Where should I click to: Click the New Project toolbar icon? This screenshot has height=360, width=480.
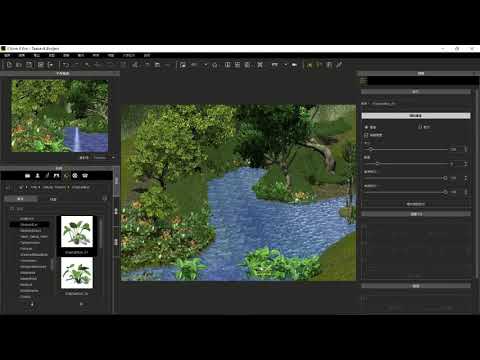tap(9, 65)
